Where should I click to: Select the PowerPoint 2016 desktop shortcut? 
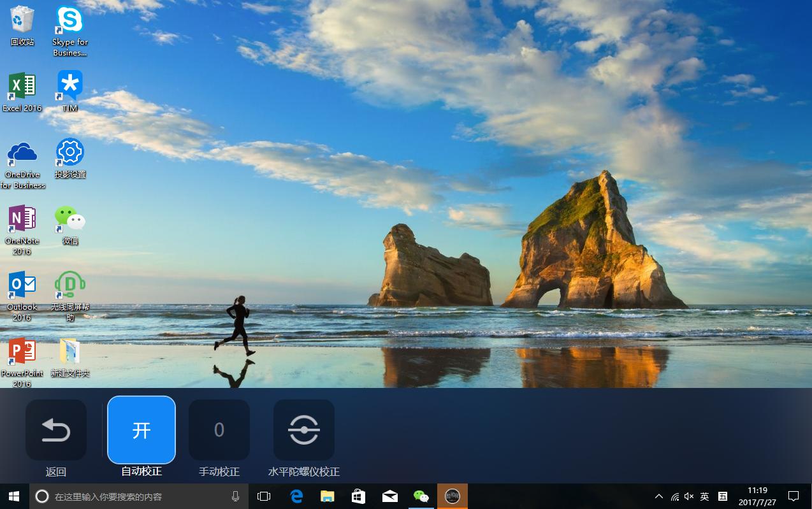pyautogui.click(x=22, y=351)
